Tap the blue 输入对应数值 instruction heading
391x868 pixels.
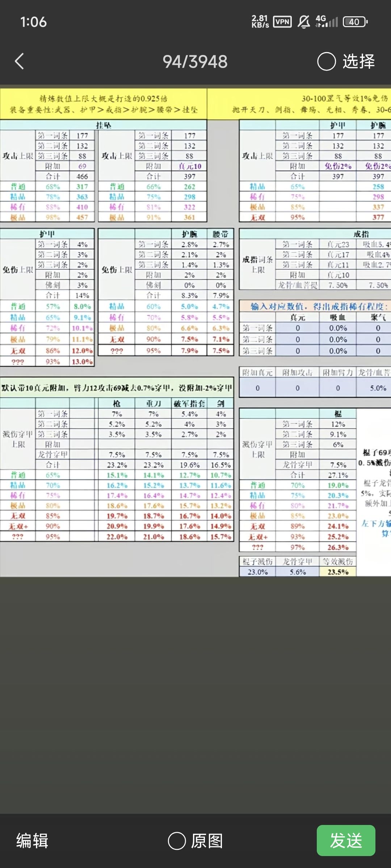[x=319, y=307]
